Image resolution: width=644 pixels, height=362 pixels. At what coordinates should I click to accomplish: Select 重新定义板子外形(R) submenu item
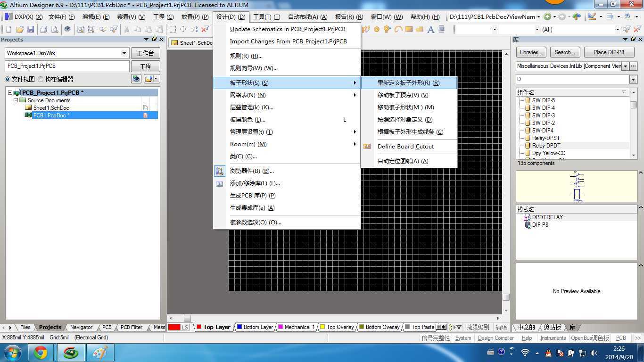[x=409, y=83]
